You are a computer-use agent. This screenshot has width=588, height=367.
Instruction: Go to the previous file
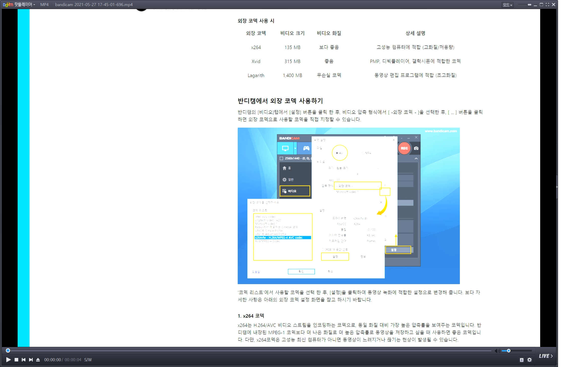23,360
